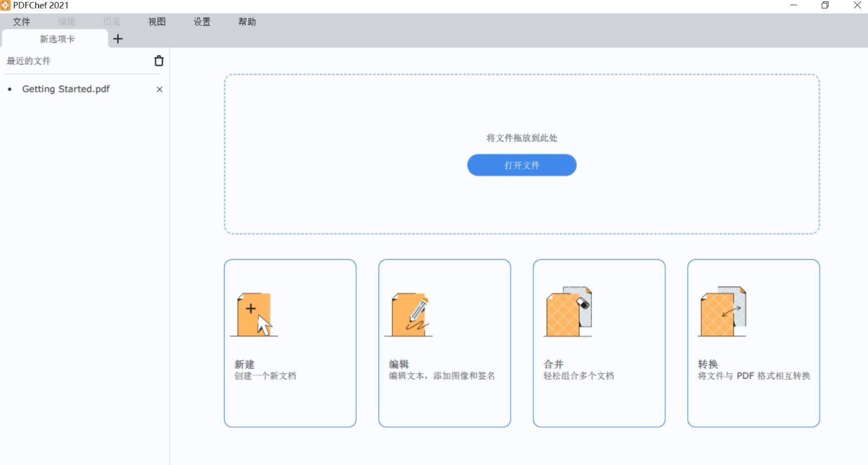Open the 视图 menu
The height and width of the screenshot is (465, 868).
click(157, 22)
